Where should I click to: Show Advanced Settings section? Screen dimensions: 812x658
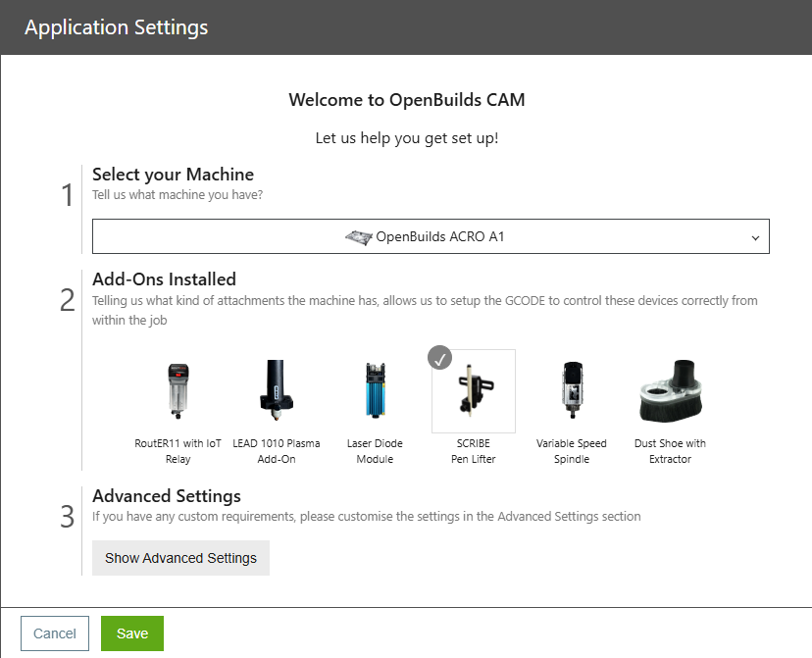(180, 558)
